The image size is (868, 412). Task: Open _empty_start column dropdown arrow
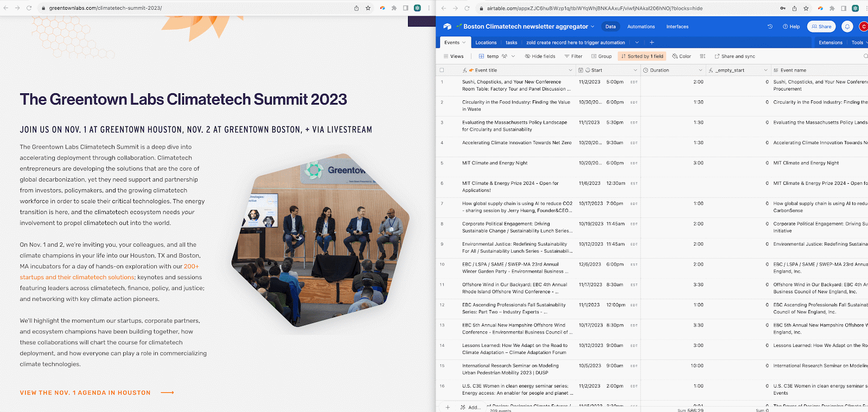[x=765, y=70]
